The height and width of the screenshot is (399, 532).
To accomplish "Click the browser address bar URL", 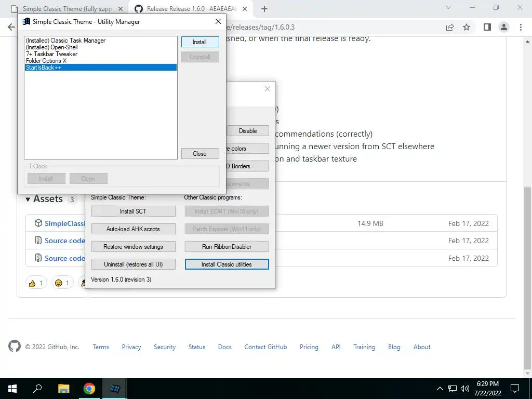I will point(261,27).
